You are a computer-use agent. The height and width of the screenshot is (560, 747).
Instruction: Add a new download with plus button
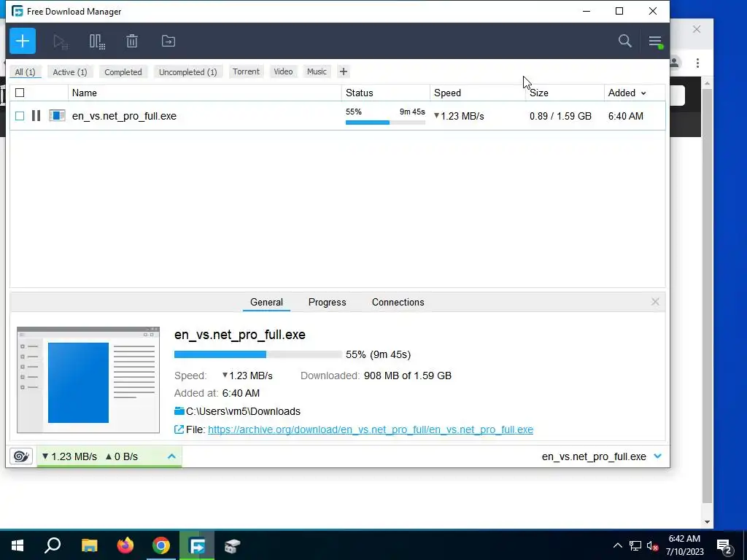(x=23, y=41)
